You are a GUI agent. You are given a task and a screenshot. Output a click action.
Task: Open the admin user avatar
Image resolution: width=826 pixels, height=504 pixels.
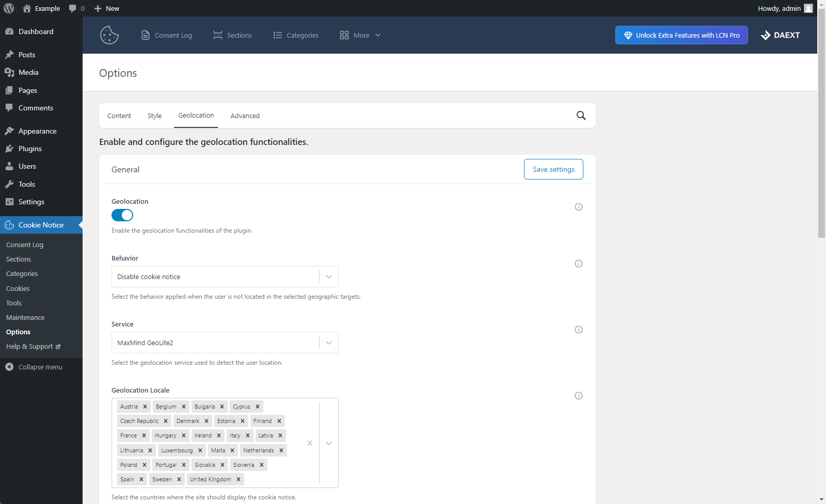(808, 8)
